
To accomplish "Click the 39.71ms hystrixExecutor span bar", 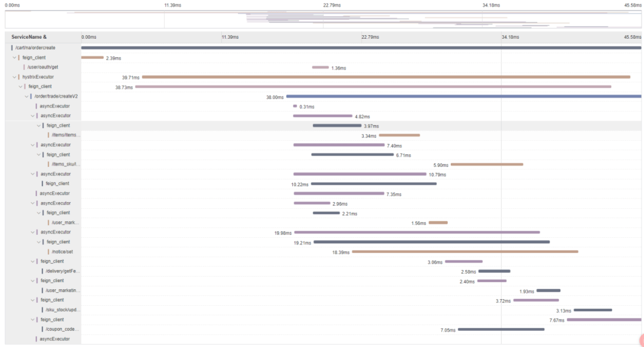I will click(386, 77).
